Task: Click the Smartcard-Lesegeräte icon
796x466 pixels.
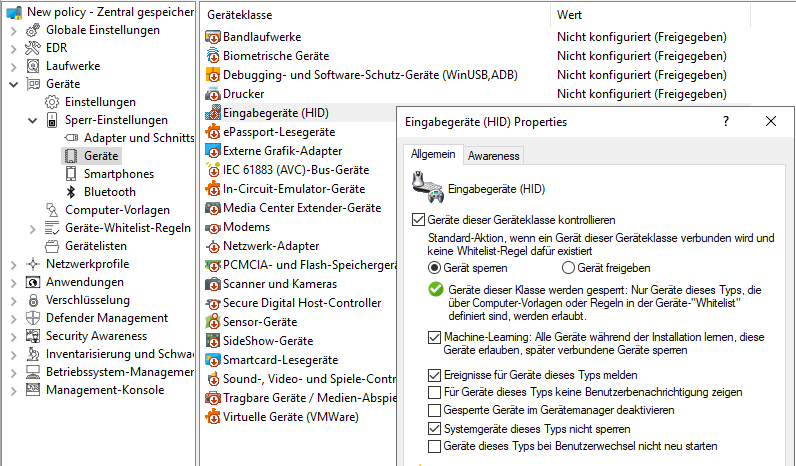Action: click(x=213, y=360)
